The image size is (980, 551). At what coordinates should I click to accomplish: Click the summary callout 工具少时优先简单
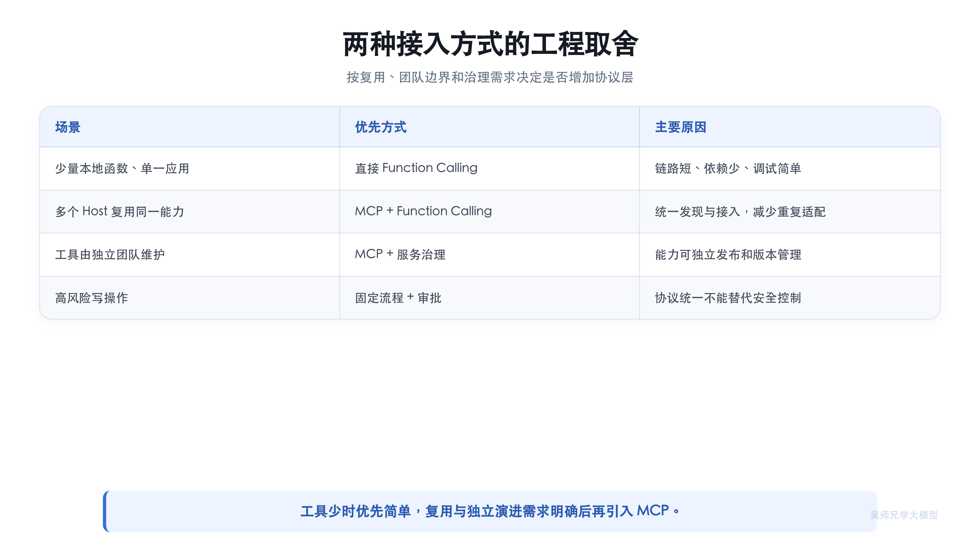click(490, 511)
